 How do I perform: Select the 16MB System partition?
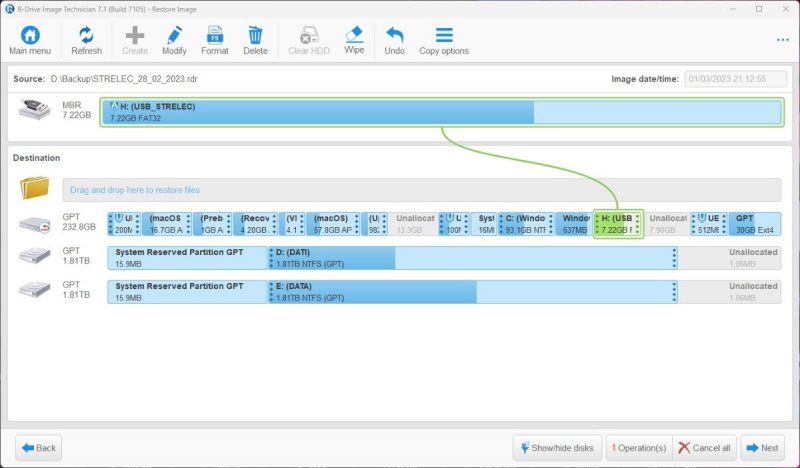click(x=484, y=224)
